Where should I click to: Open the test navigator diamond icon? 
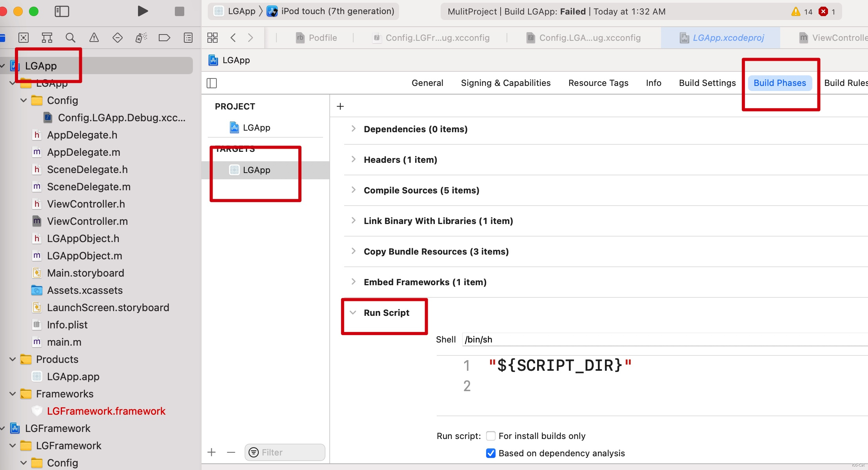[118, 38]
